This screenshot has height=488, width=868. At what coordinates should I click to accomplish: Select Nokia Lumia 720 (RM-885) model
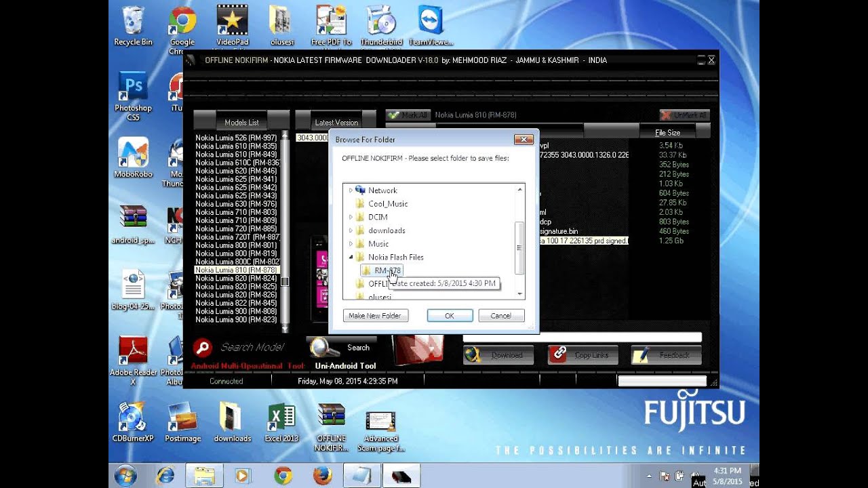coord(236,228)
